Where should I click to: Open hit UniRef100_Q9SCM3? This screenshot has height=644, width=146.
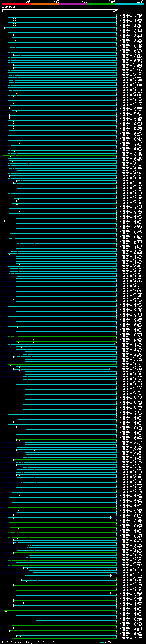click(131, 42)
